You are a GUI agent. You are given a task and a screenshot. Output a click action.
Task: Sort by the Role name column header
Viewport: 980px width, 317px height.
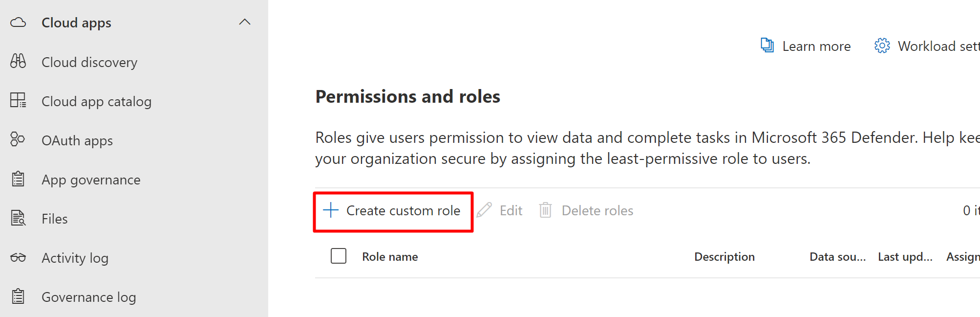(390, 257)
